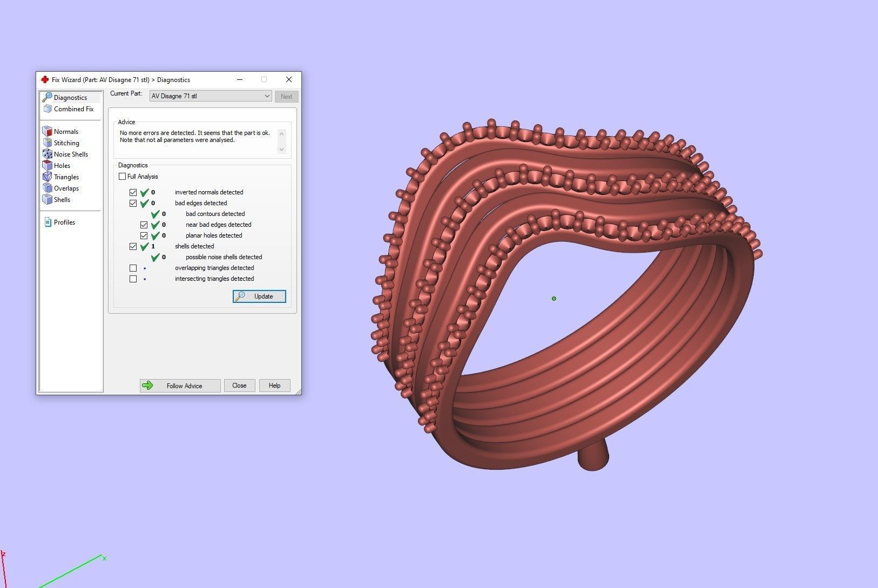Uncheck bad edges detected checkbox
Image resolution: width=878 pixels, height=588 pixels.
pyautogui.click(x=133, y=203)
